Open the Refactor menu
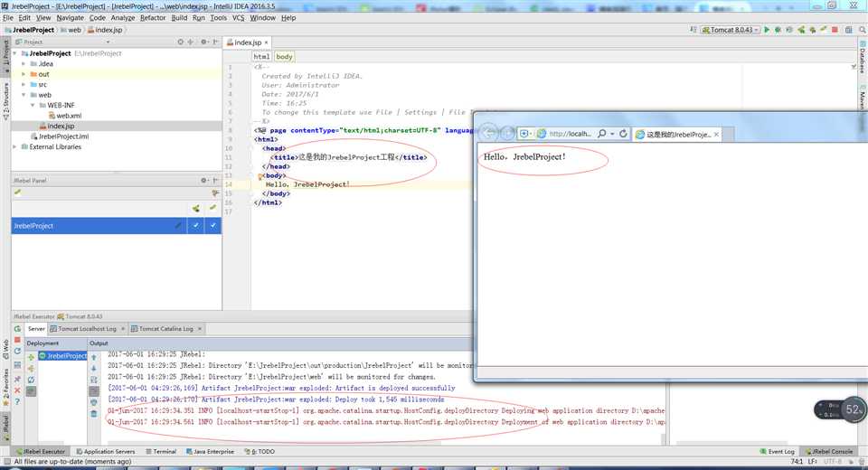Image resolution: width=868 pixels, height=470 pixels. [153, 18]
